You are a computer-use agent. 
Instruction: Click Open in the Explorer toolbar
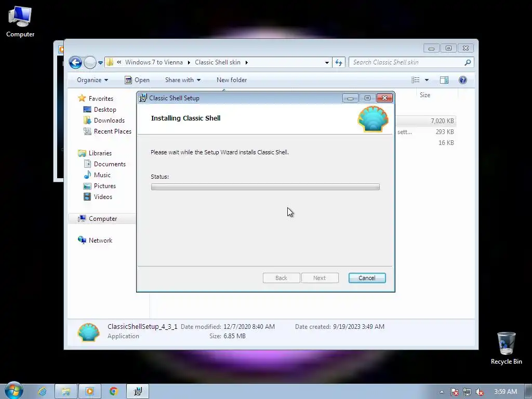[137, 80]
